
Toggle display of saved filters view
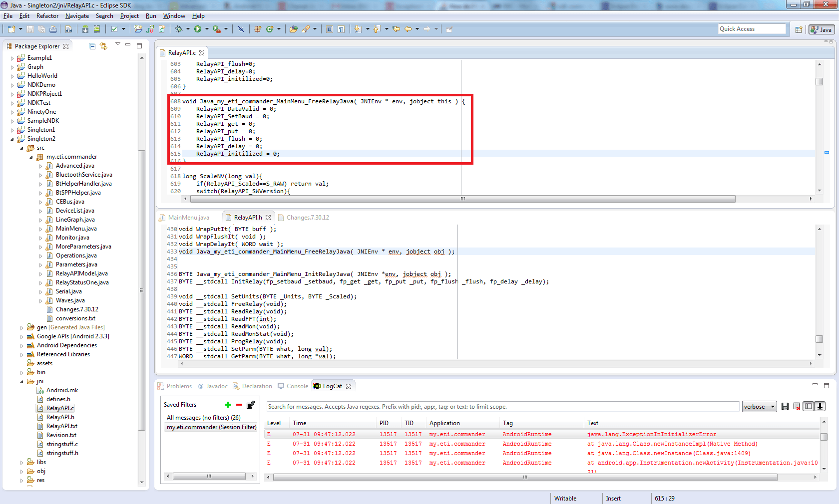point(808,407)
